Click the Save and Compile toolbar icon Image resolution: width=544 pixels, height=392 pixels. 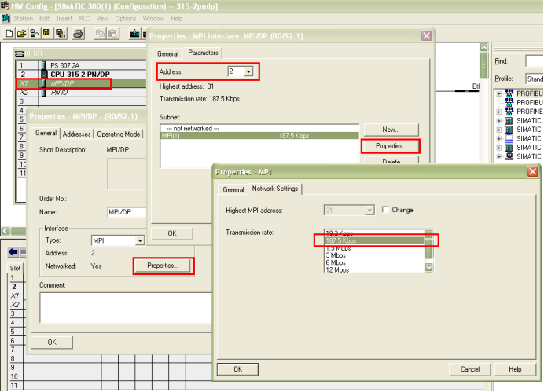tap(58, 34)
